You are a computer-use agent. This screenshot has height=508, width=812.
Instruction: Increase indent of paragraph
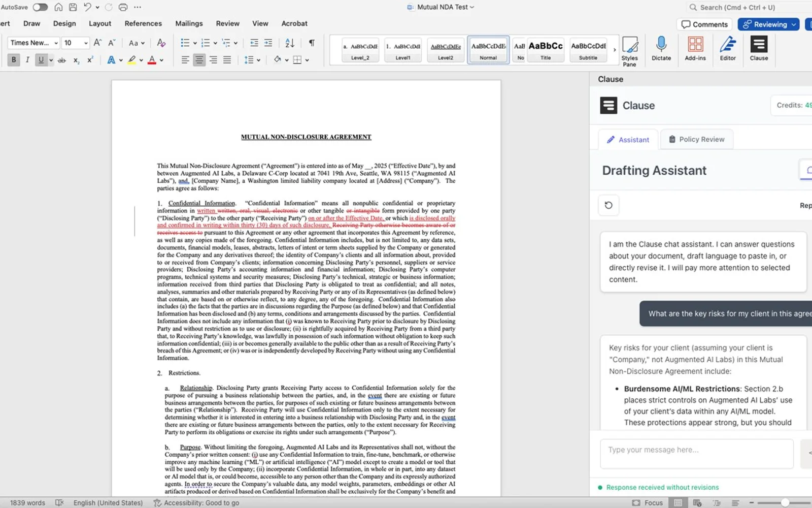click(x=268, y=43)
